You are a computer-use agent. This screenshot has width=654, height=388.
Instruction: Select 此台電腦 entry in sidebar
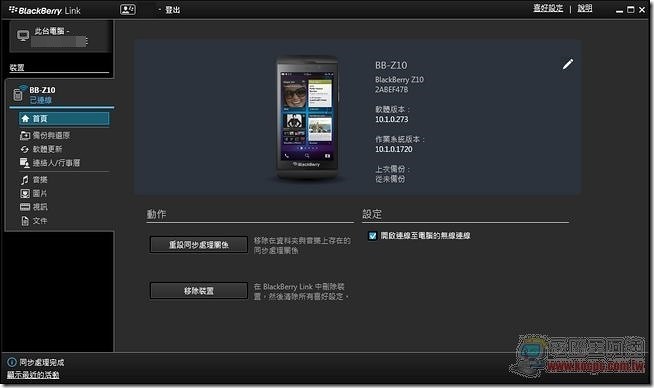tap(60, 36)
